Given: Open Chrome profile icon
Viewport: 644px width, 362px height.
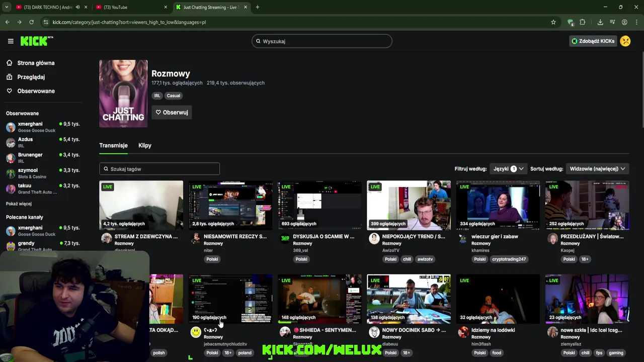Looking at the screenshot, I should point(624,22).
